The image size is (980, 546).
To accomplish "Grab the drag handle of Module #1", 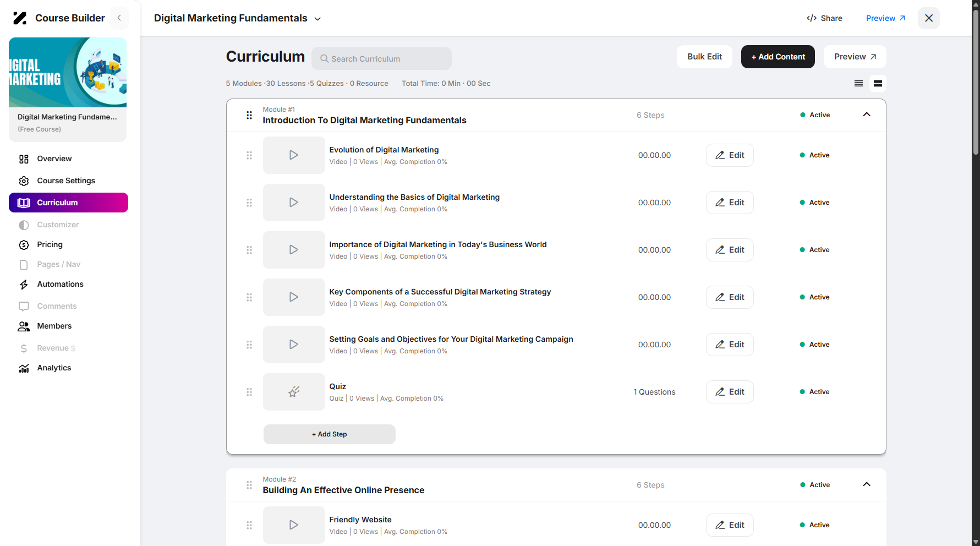I will tap(249, 115).
